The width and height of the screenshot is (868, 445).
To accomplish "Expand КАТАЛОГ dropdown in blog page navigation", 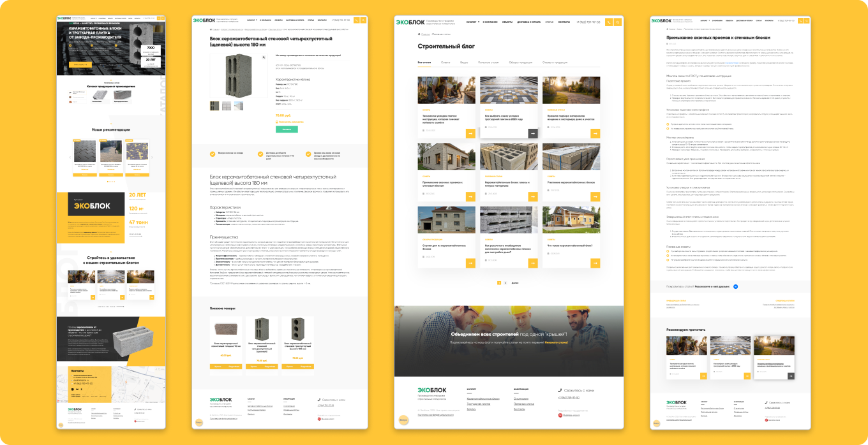I will click(x=473, y=22).
